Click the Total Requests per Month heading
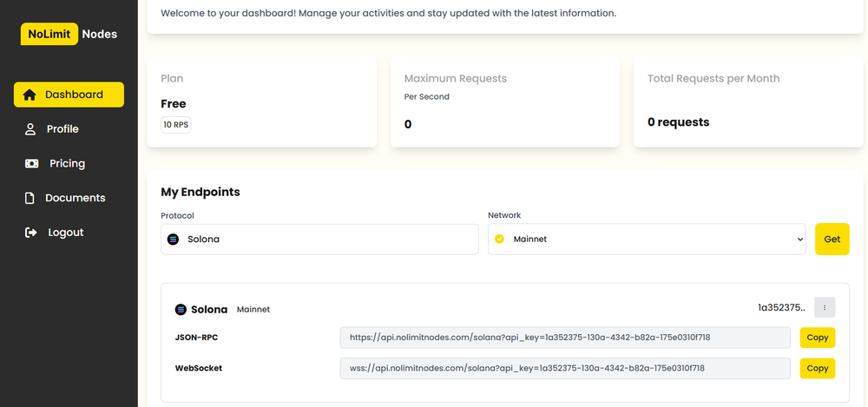Viewport: 868px width, 407px height. point(713,79)
